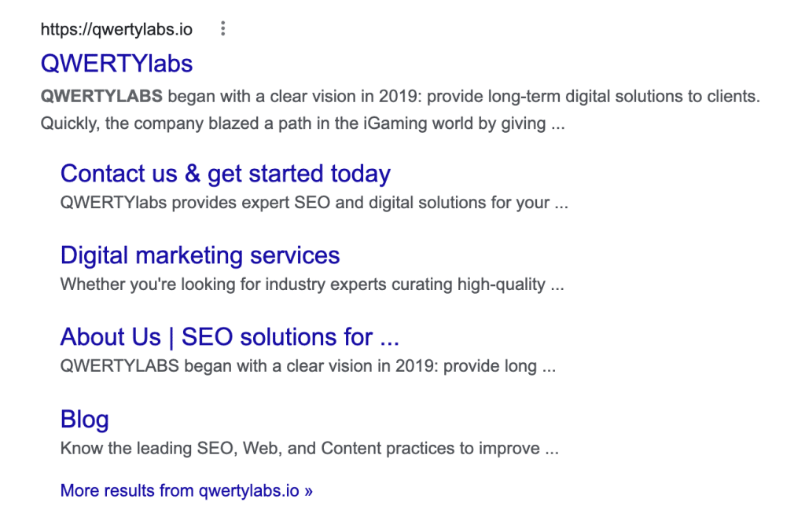Screen dimensions: 805x532
Task: Click the 'About Us' portion of the sitelink title
Action: point(110,337)
